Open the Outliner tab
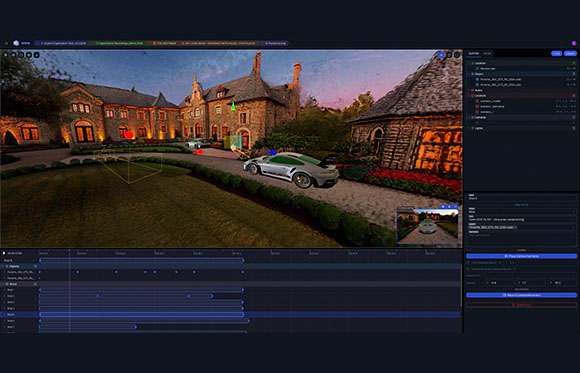Screen dimensions: 580x373 [x=473, y=53]
